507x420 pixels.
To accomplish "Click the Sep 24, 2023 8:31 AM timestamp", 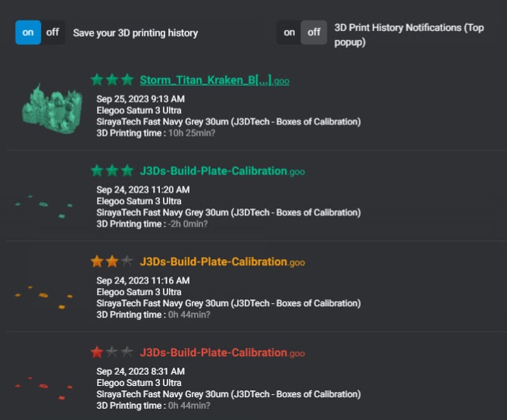I will coord(141,371).
